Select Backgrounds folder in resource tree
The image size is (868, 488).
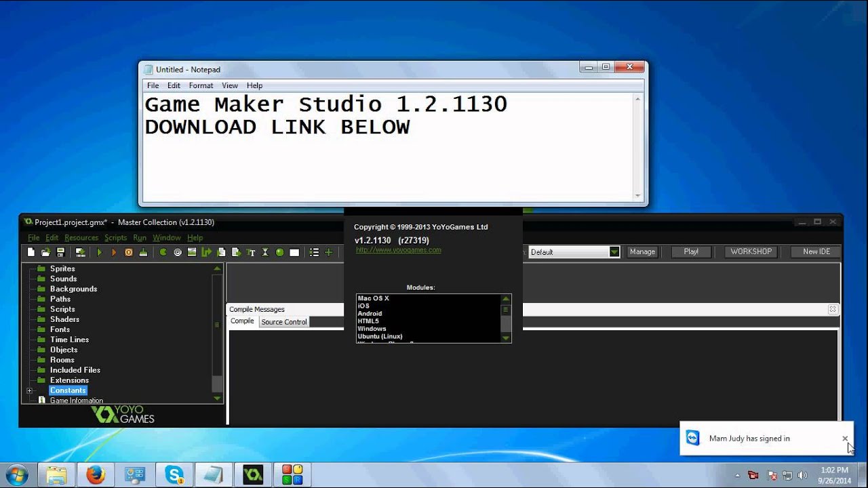[x=73, y=289]
